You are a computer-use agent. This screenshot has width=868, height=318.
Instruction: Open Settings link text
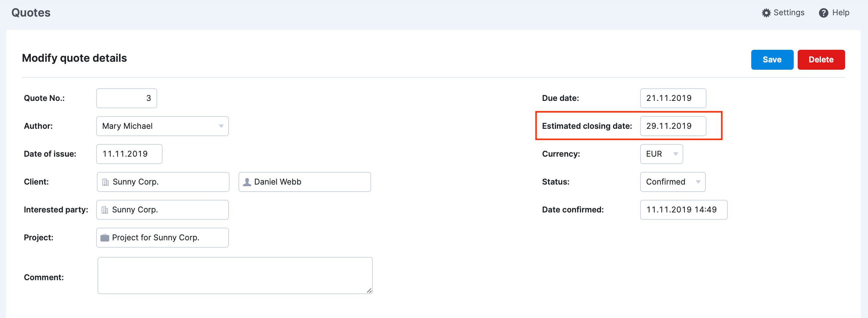788,13
